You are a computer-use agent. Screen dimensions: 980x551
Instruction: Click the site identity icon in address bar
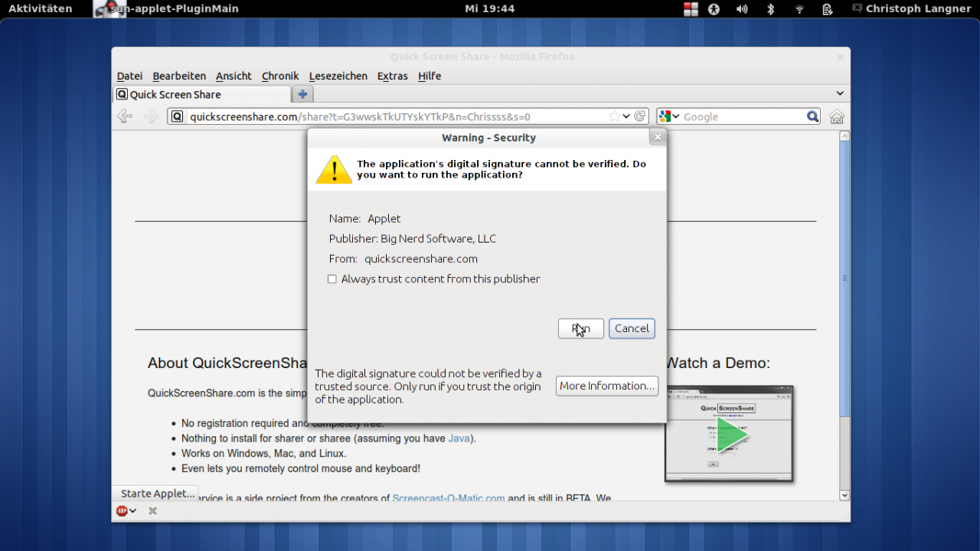click(x=177, y=116)
